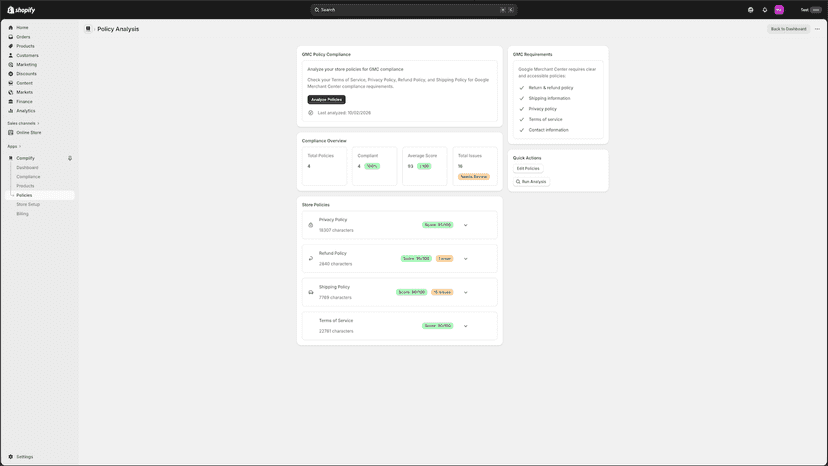This screenshot has height=466, width=828.
Task: Click the Products tag icon
Action: 11,46
